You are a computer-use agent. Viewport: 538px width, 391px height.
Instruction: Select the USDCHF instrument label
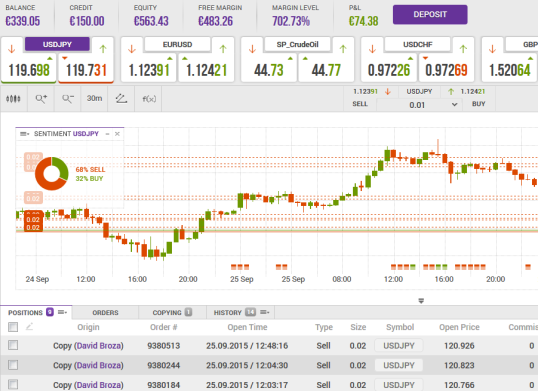point(417,44)
